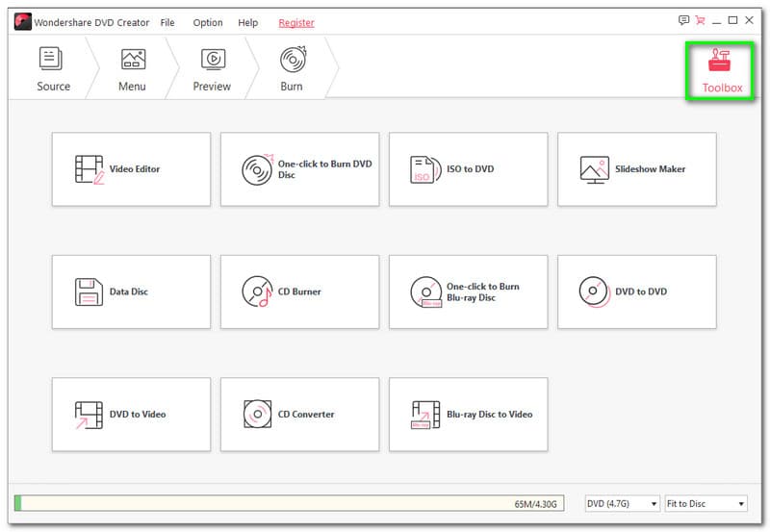Open the DVD to Video converter
This screenshot has height=532, width=770.
click(x=131, y=415)
